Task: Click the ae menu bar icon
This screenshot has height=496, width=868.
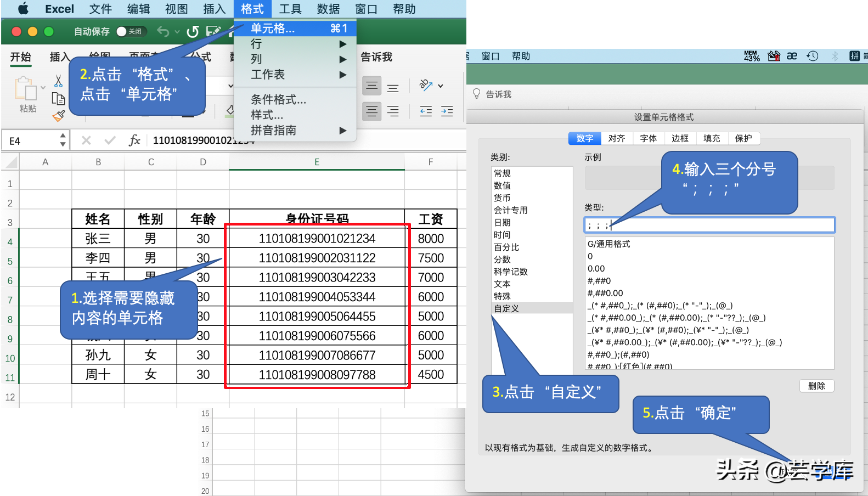Action: coord(792,56)
